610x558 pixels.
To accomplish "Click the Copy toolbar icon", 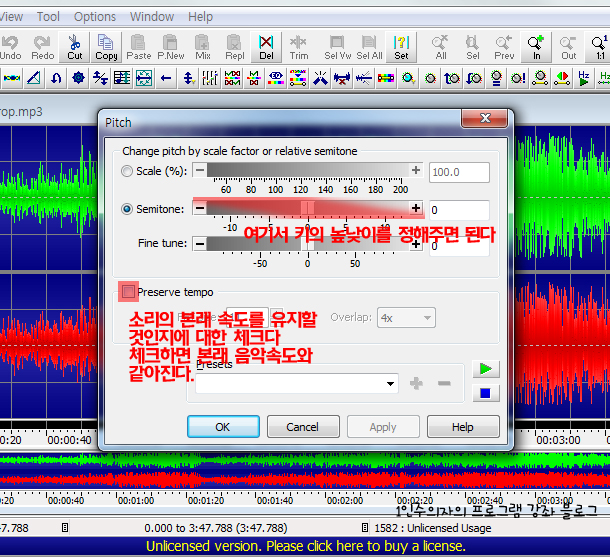I will tap(106, 46).
